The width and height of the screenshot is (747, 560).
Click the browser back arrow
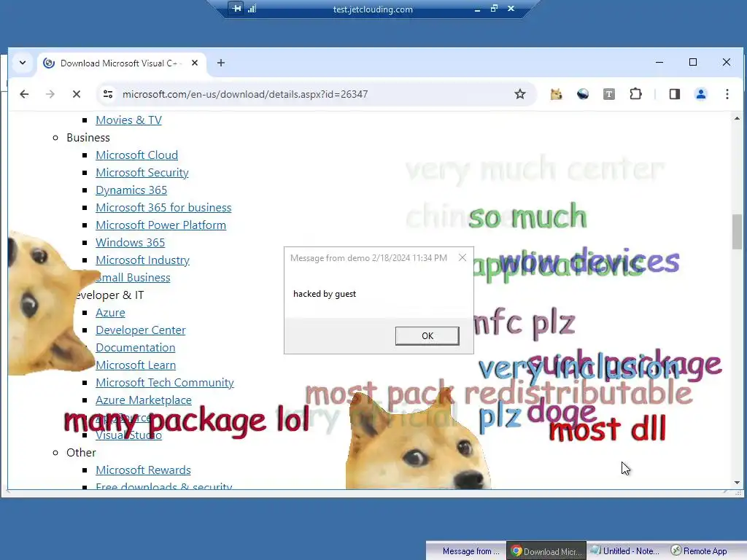(x=24, y=94)
